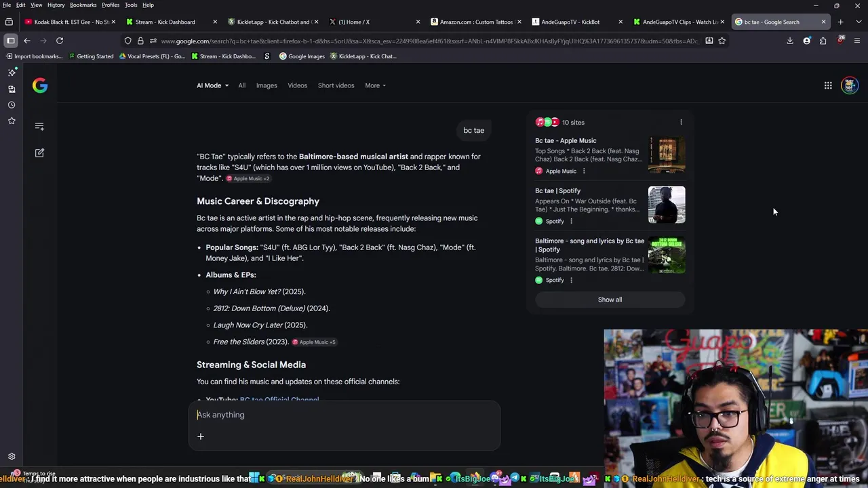Go back one page
Image resolution: width=868 pixels, height=488 pixels.
tap(27, 41)
